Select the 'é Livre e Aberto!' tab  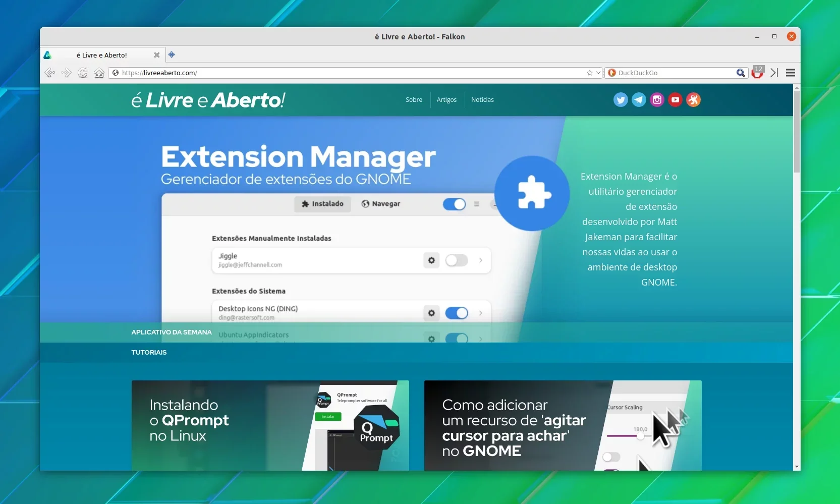(102, 55)
